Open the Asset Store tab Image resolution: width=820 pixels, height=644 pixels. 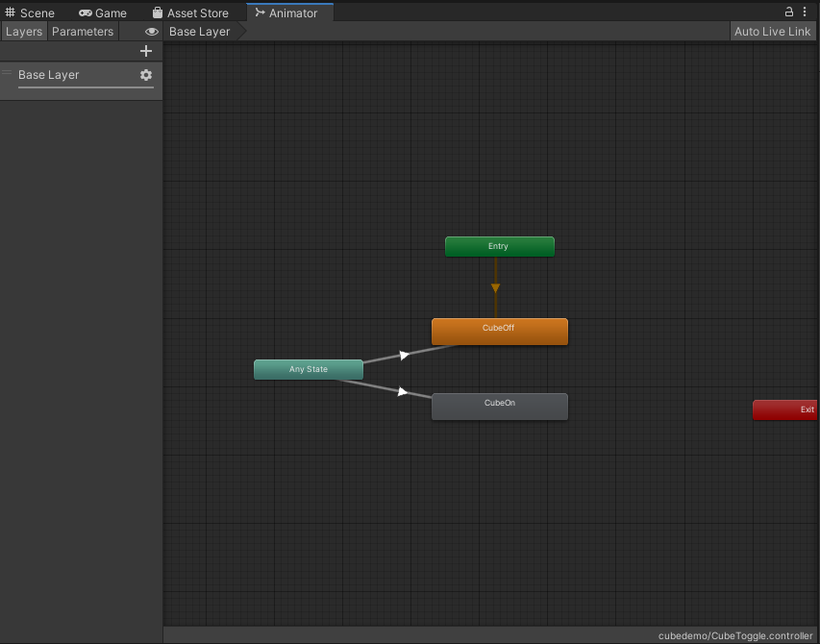190,12
